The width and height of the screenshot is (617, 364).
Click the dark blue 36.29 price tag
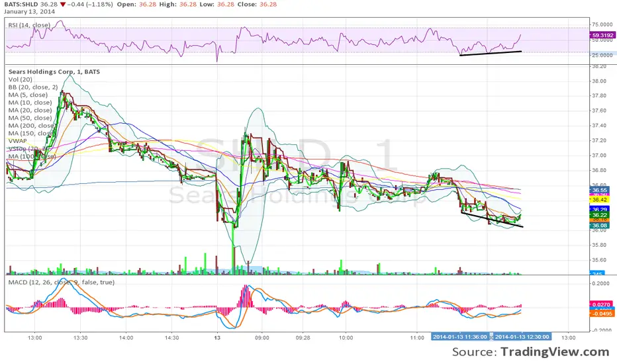coord(599,209)
